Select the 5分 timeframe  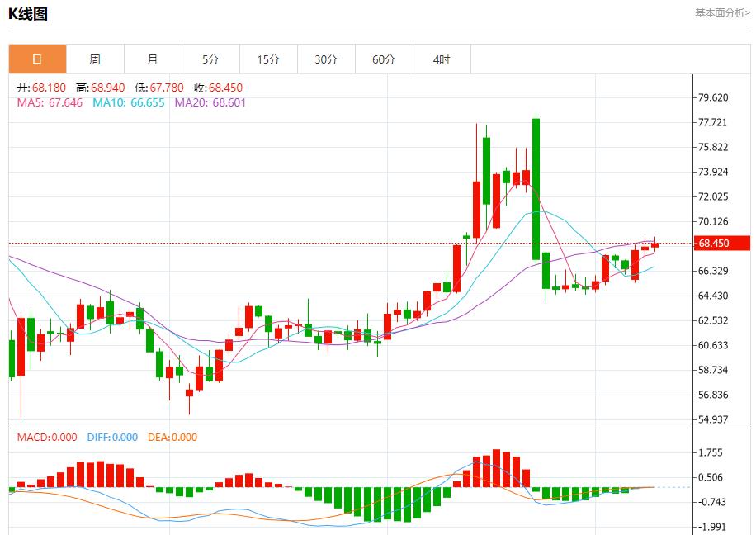tap(210, 59)
